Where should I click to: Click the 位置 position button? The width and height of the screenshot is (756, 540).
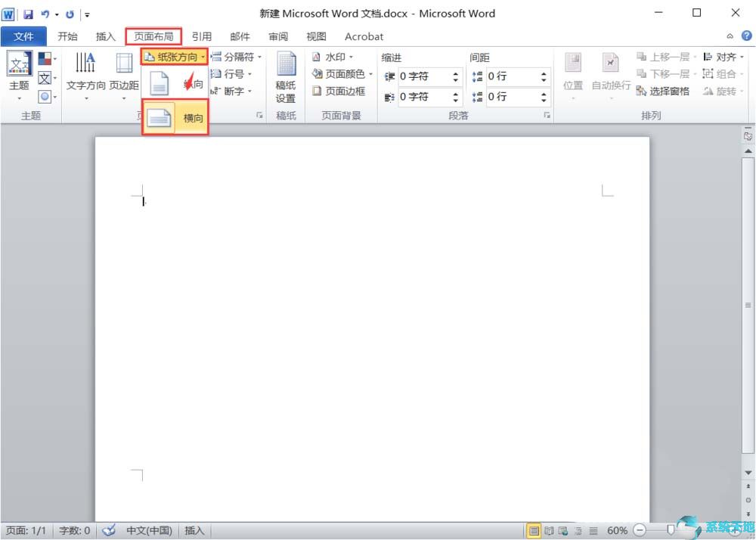tap(573, 76)
